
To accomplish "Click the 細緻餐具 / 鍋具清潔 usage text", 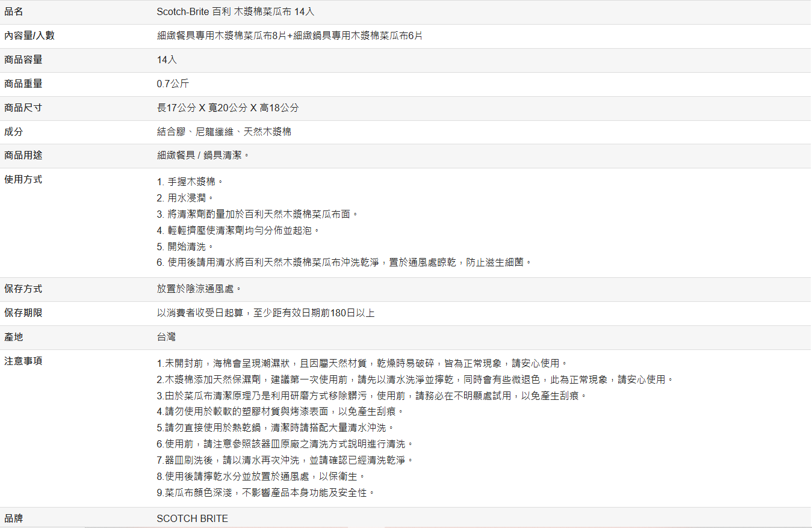I will tap(203, 155).
